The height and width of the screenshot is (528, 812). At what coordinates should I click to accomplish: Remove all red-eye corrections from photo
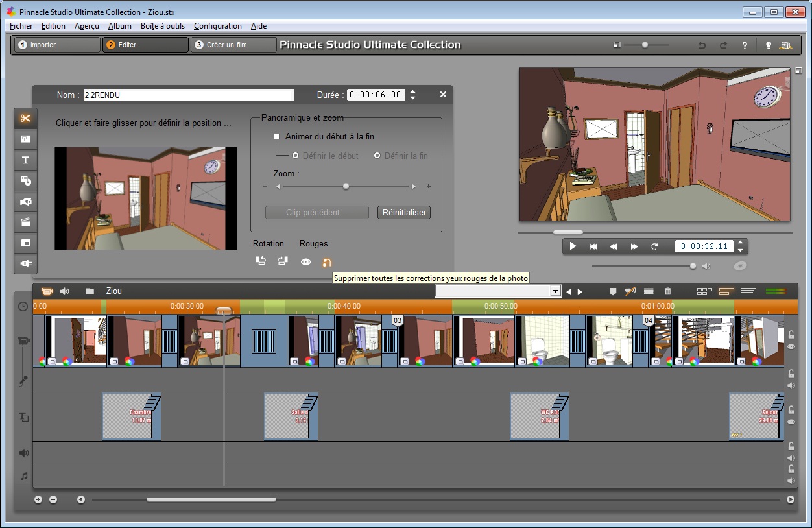(327, 262)
